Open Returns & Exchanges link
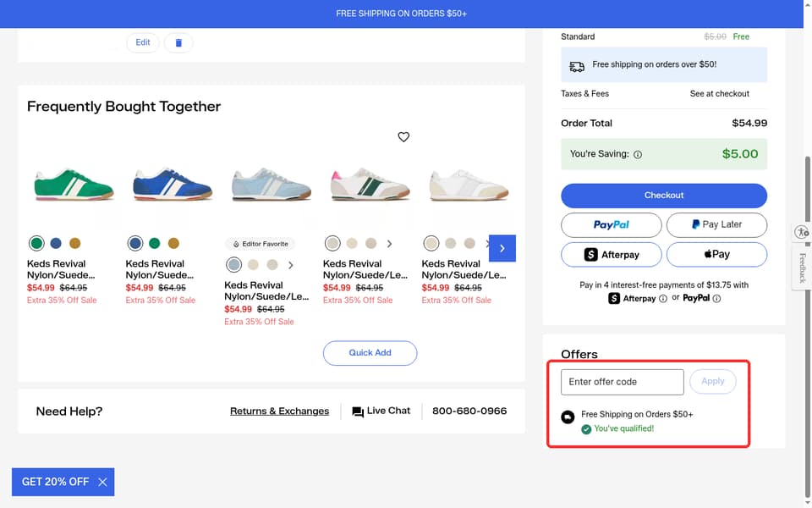 279,411
